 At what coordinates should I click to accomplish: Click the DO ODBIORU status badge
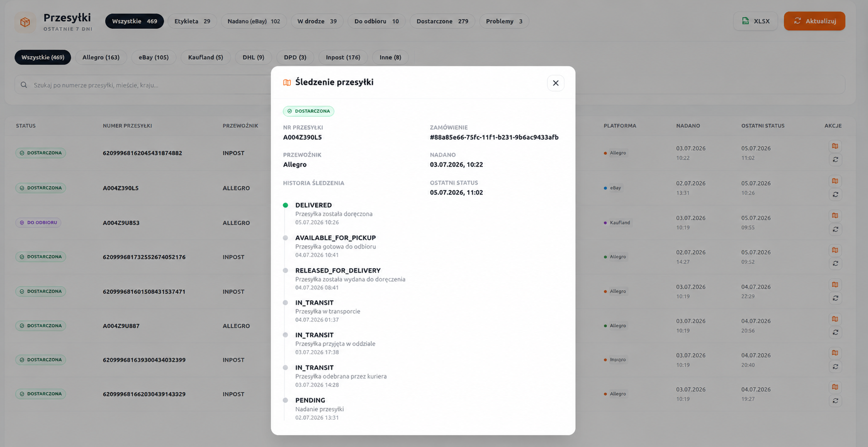click(38, 223)
